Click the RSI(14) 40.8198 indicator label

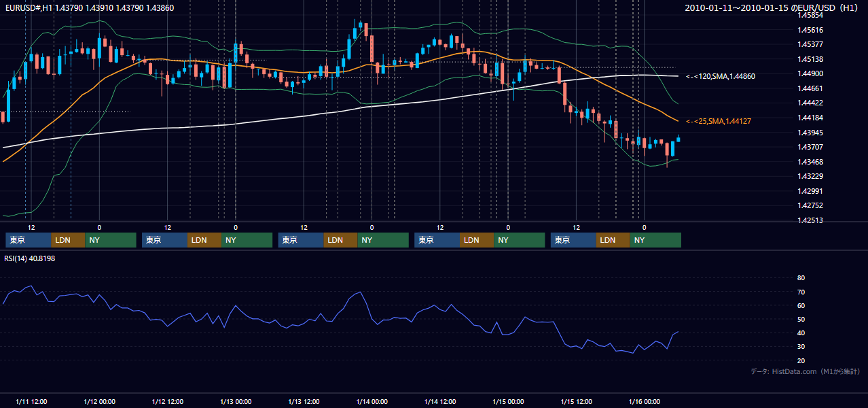pyautogui.click(x=30, y=258)
